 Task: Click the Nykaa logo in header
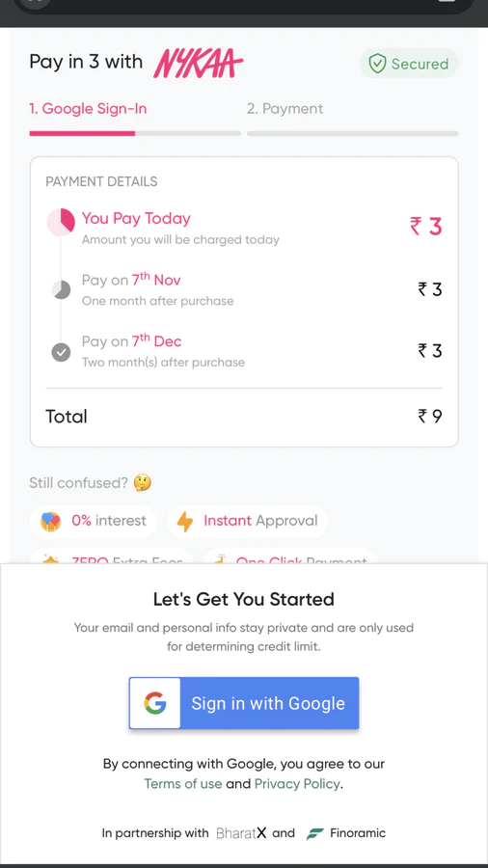[x=198, y=63]
